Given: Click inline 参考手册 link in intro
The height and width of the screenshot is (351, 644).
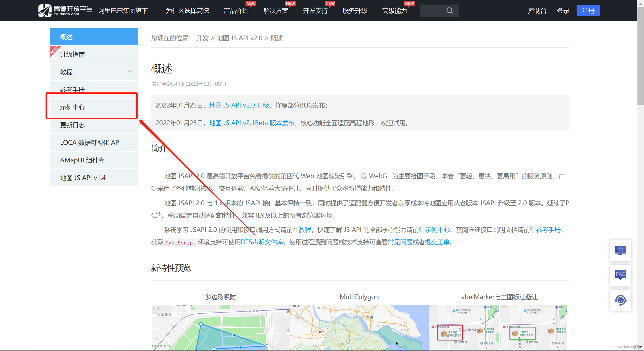Looking at the screenshot, I should [x=548, y=230].
